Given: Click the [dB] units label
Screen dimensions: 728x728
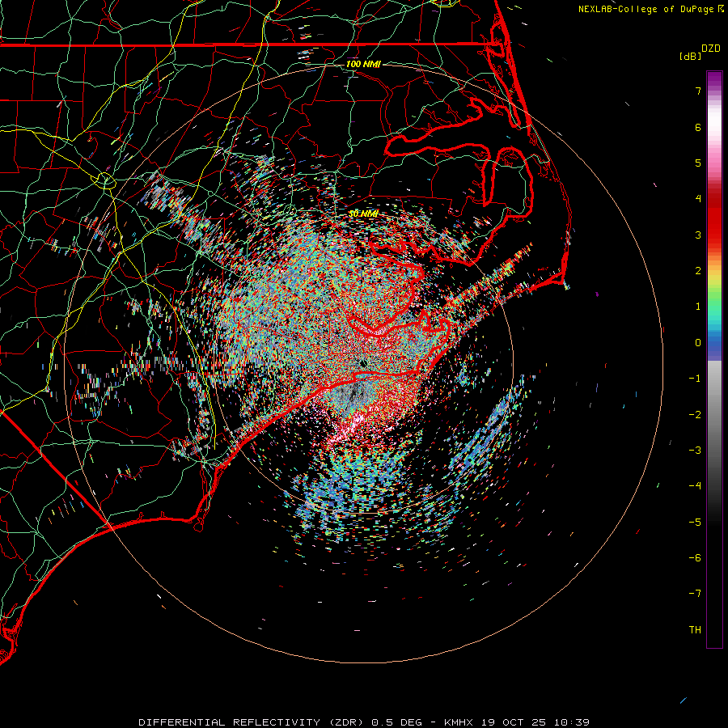Looking at the screenshot, I should (x=690, y=56).
